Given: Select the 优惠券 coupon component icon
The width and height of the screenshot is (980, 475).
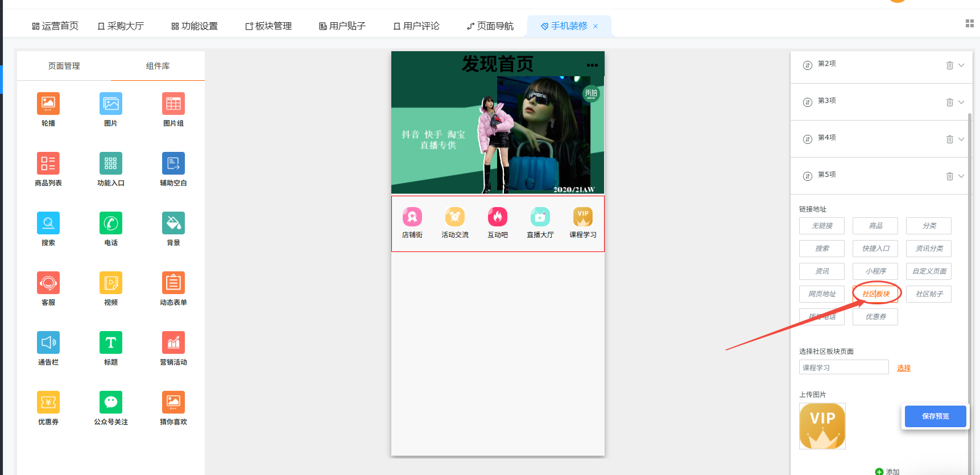Looking at the screenshot, I should click(48, 403).
